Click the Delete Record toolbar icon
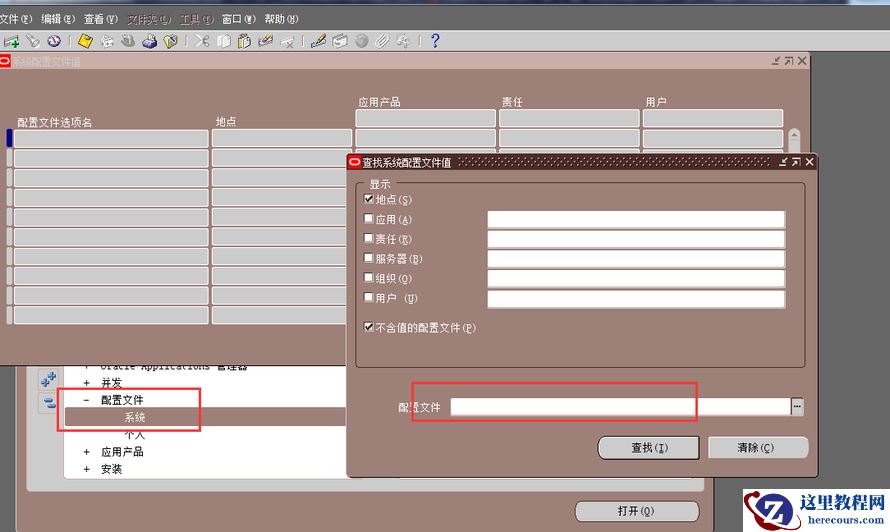This screenshot has width=890, height=532. [x=287, y=41]
